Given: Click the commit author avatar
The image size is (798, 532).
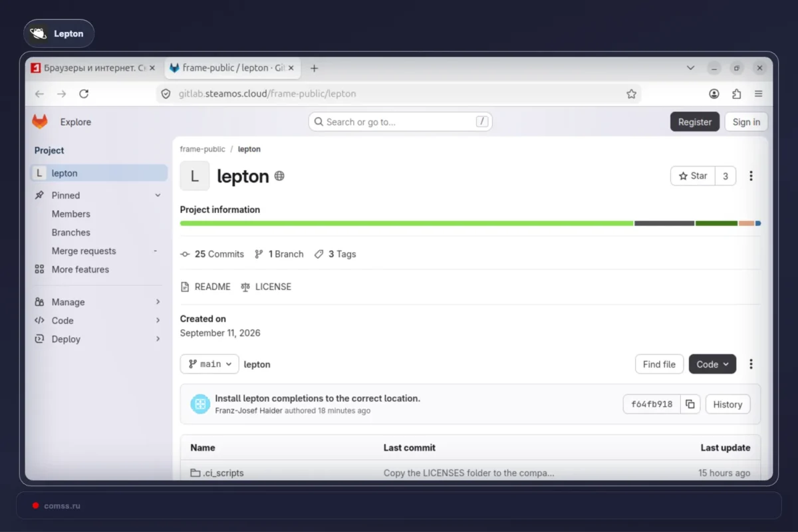Looking at the screenshot, I should [x=200, y=404].
